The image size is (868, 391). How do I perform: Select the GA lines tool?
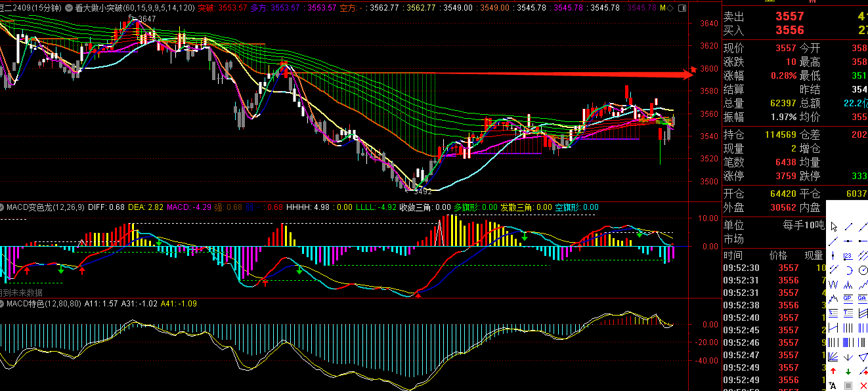tap(863, 298)
